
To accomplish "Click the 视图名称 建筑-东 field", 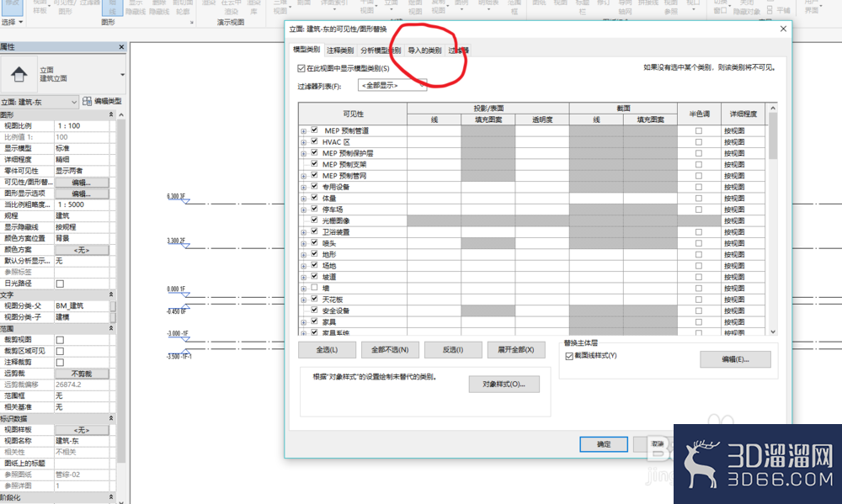I will point(82,441).
